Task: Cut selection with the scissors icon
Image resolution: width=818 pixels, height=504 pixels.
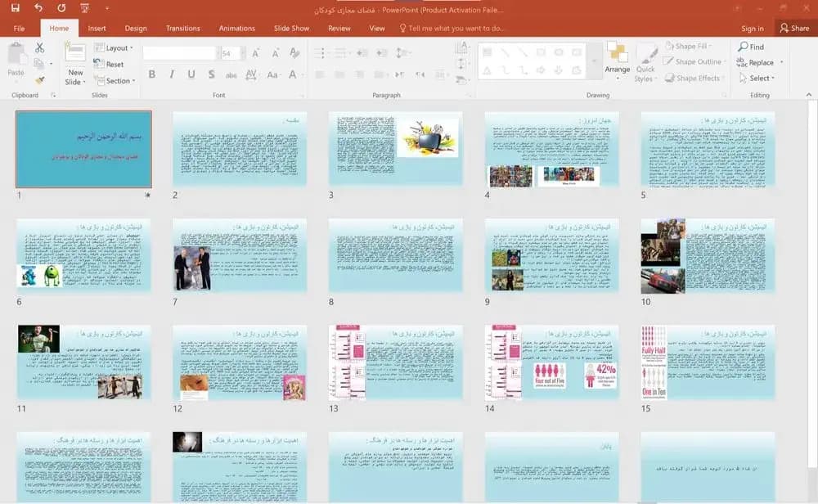Action: pyautogui.click(x=39, y=48)
